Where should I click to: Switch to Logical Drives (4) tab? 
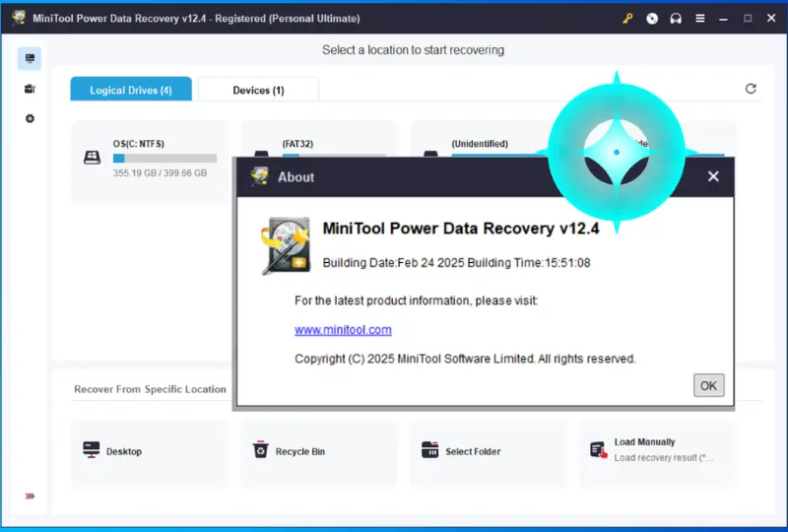coord(131,90)
